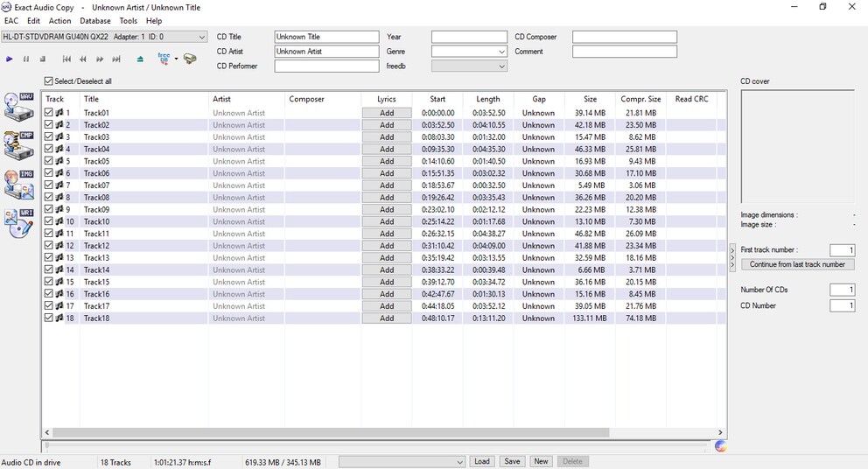This screenshot has height=469, width=868.
Task: Open the Help menu
Action: coord(154,20)
